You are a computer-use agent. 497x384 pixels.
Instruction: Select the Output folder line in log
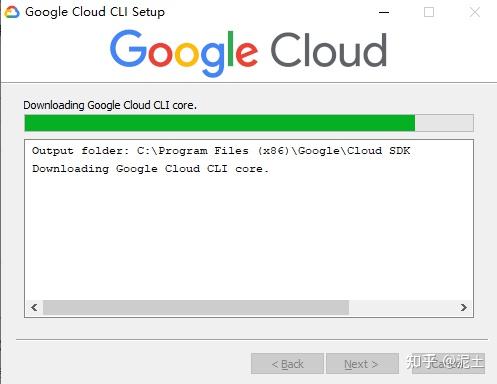221,151
